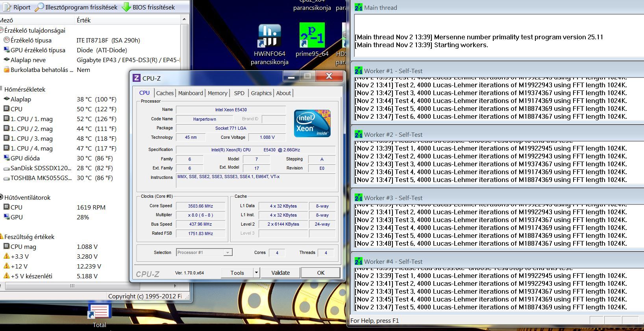
Task: Select the TOSHIBA MK5055GS drive icon
Action: pyautogui.click(x=6, y=178)
